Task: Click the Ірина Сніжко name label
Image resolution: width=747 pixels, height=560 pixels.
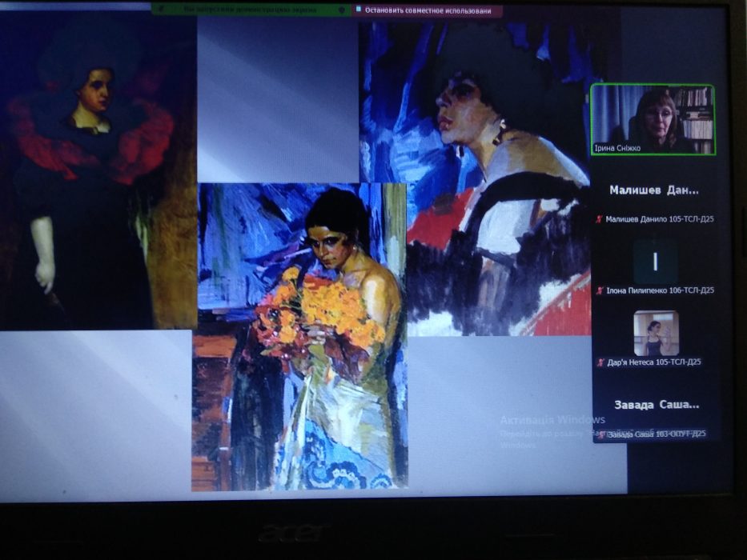Action: click(617, 148)
